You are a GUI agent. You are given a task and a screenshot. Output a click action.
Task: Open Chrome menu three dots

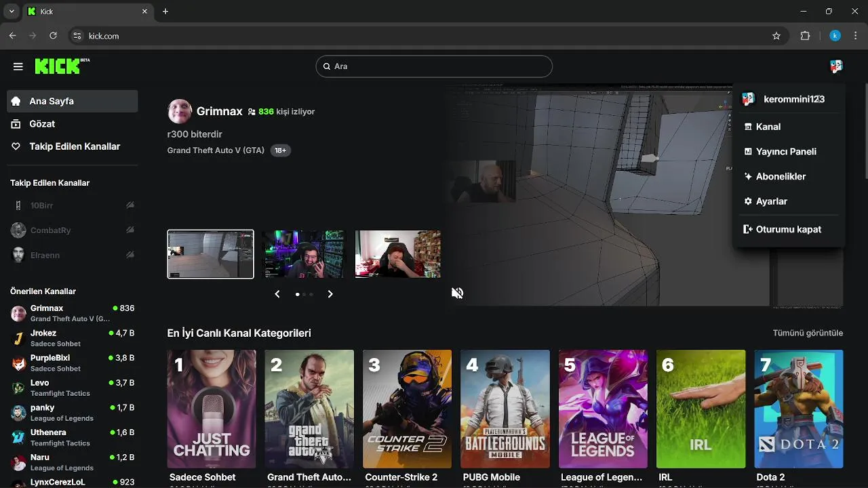[856, 36]
